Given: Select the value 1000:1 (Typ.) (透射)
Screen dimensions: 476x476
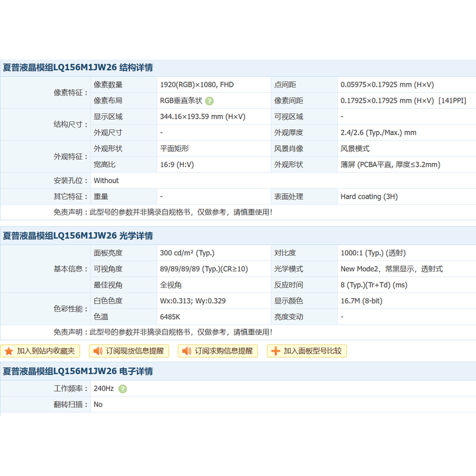Looking at the screenshot, I should [x=373, y=253].
